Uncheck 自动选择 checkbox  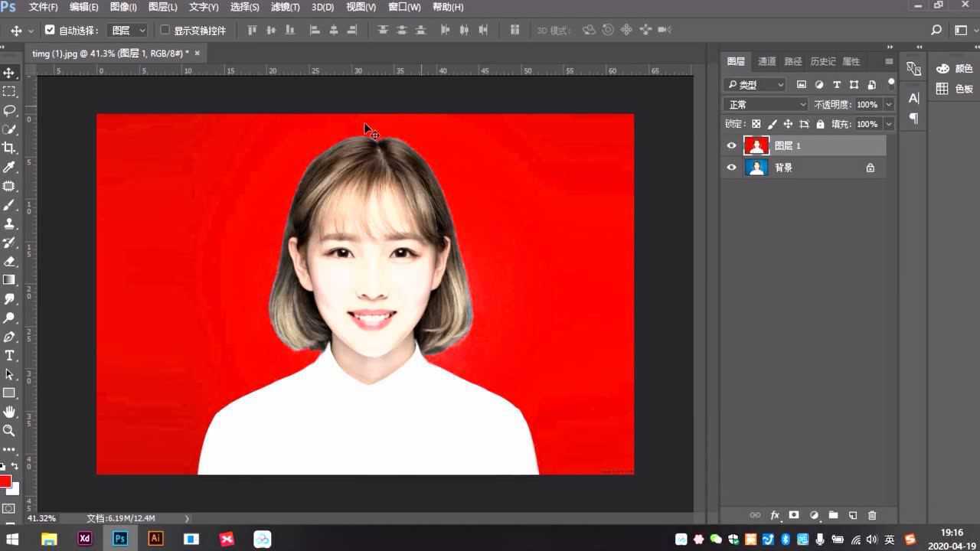tap(50, 30)
